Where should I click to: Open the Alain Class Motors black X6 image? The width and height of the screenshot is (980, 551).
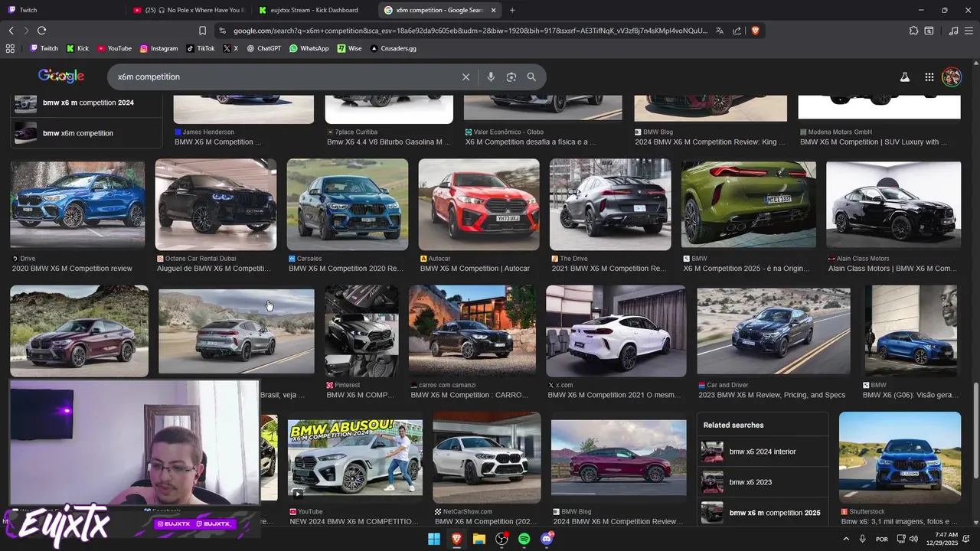pyautogui.click(x=893, y=205)
